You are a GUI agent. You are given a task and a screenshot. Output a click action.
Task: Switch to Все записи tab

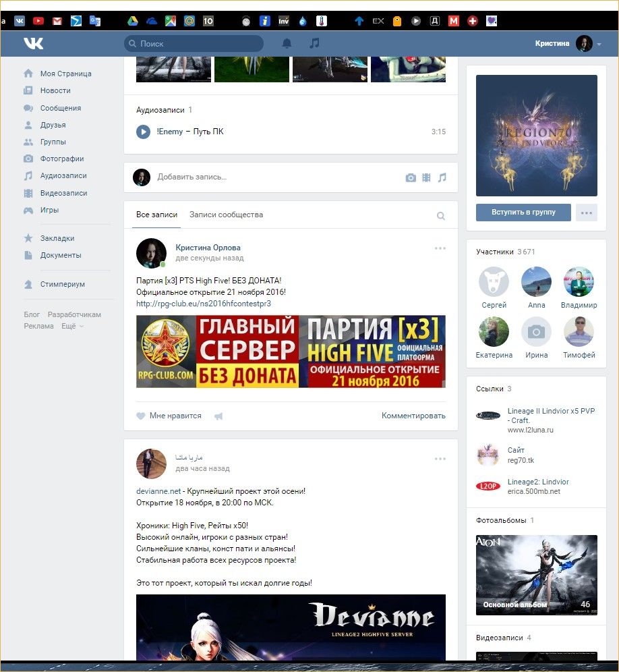[157, 215]
